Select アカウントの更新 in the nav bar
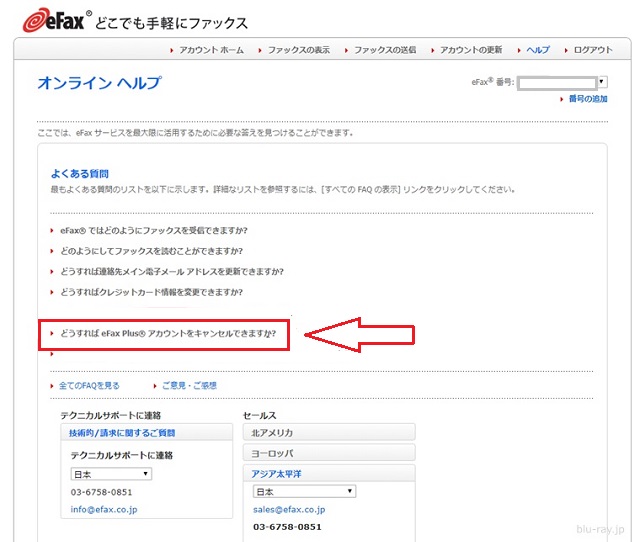Viewport: 640px width, 542px height. [x=471, y=49]
